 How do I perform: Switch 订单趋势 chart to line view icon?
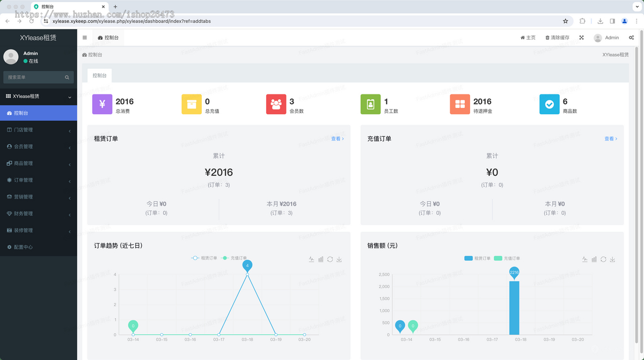coord(311,259)
